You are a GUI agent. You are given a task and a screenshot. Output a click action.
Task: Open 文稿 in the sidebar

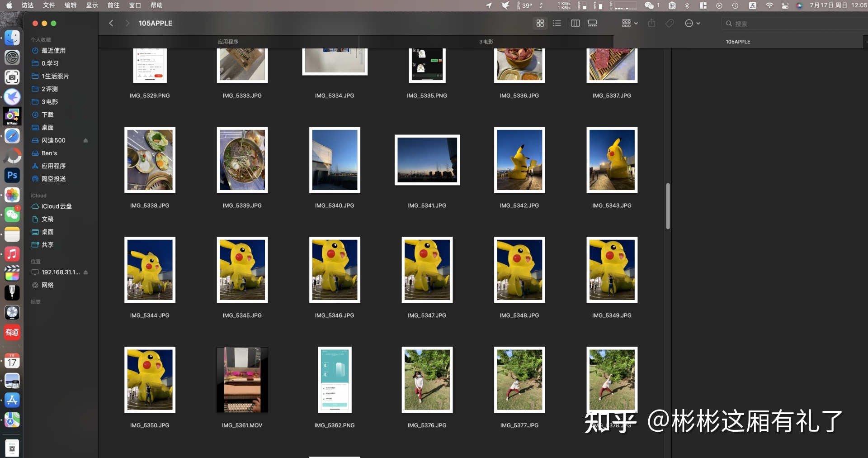pos(47,219)
